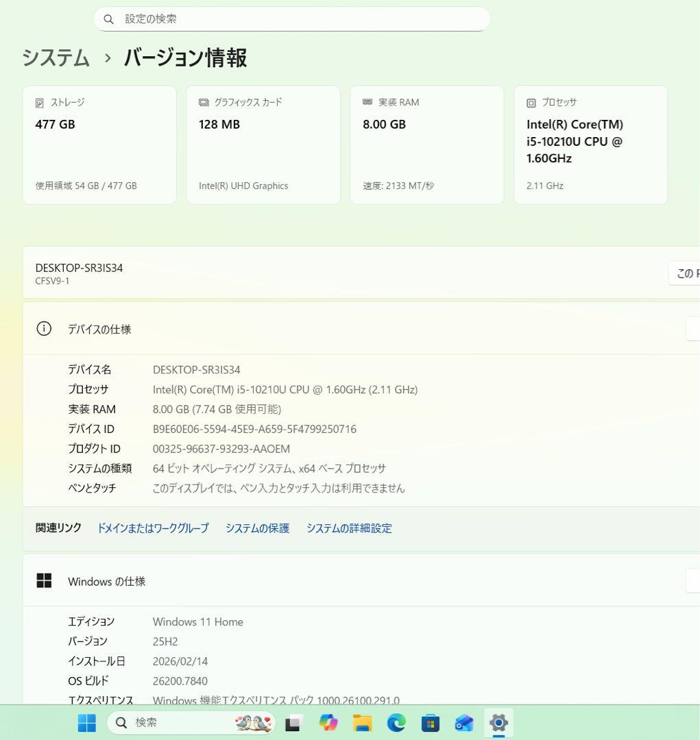Launch Copilot from the taskbar
This screenshot has width=700, height=740.
(328, 723)
